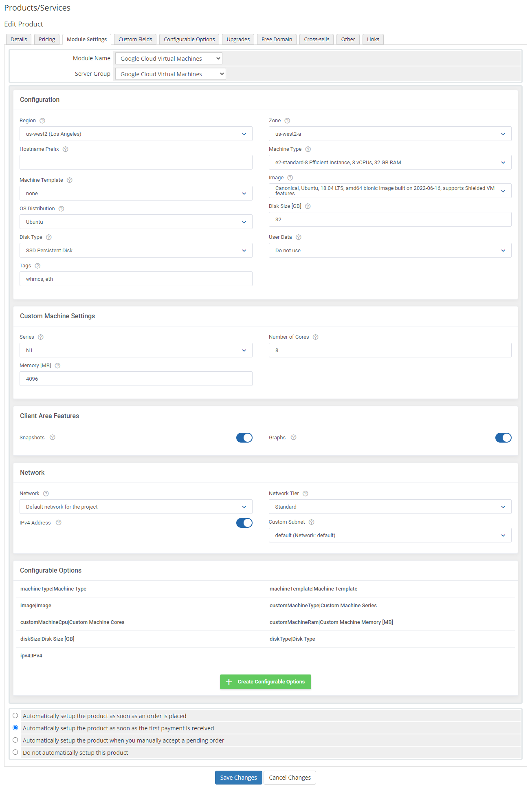Select setup when first payment is received
This screenshot has height=789, width=532.
pos(15,728)
